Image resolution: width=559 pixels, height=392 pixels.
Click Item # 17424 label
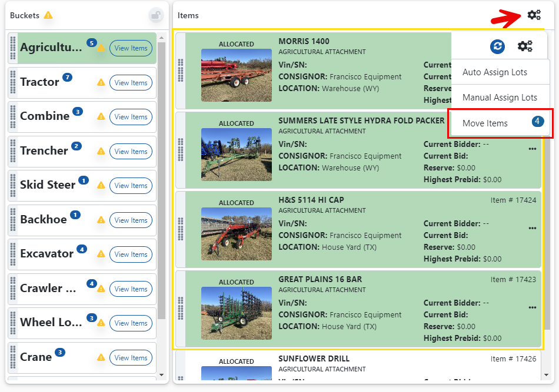(513, 200)
